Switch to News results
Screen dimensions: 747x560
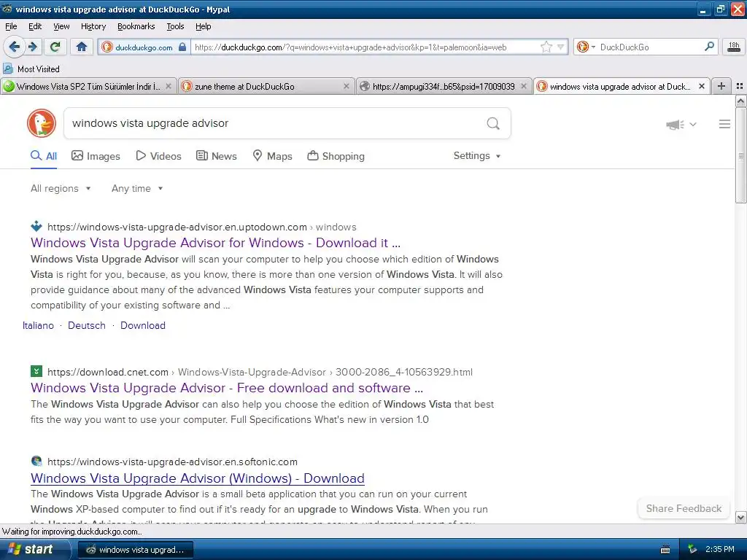pyautogui.click(x=216, y=156)
